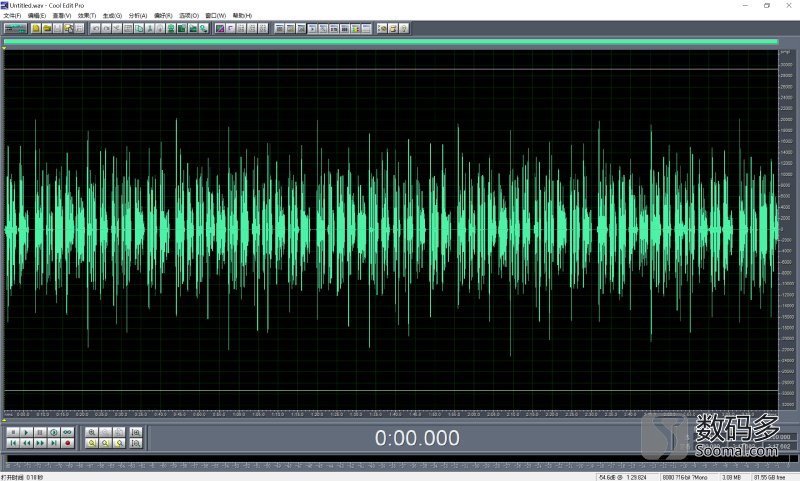This screenshot has width=800, height=481.
Task: Click the 3.08 MB file size status entry
Action: pos(731,477)
